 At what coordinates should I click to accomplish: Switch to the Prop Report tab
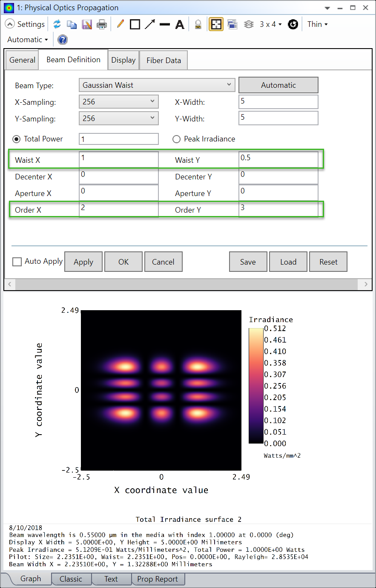(x=157, y=579)
